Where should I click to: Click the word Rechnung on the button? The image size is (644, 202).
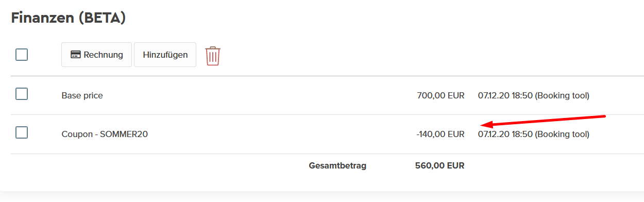point(104,55)
